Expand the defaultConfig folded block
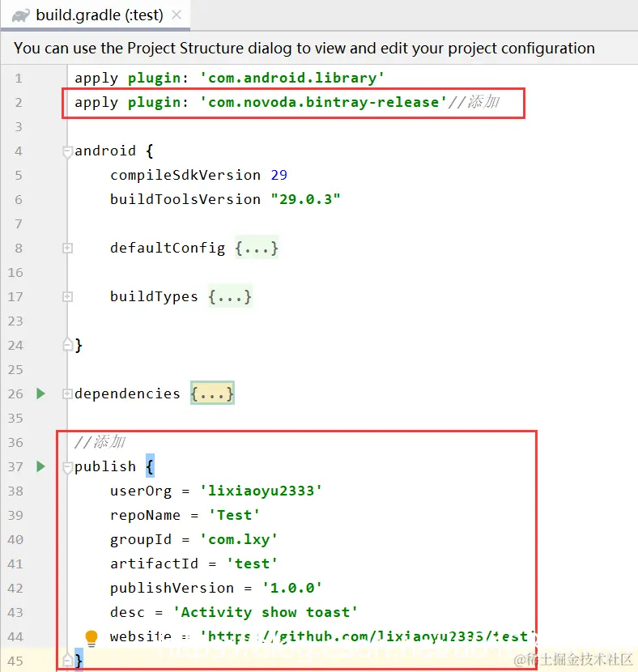The height and width of the screenshot is (672, 638). [x=67, y=248]
